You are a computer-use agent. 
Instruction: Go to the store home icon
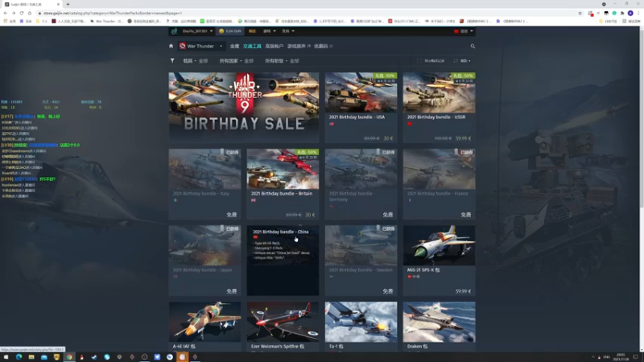[x=171, y=46]
